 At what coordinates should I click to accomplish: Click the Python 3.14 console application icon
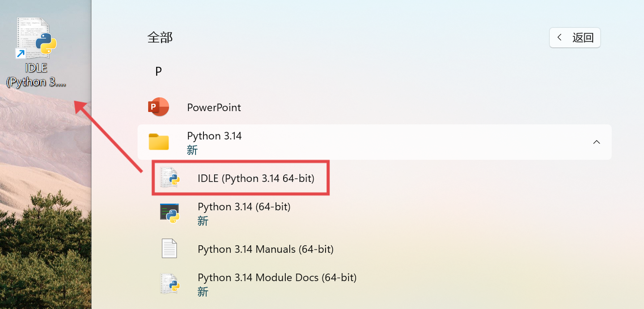point(170,213)
